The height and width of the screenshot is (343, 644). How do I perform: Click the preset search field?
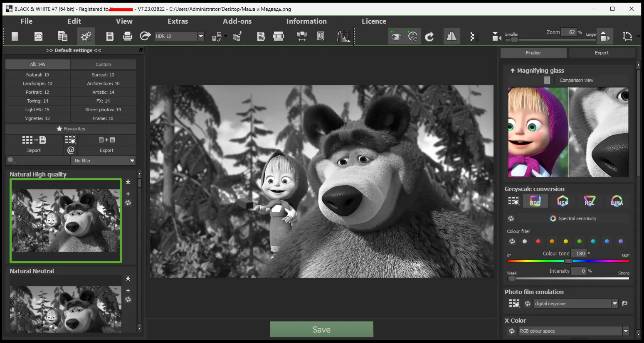tap(38, 161)
